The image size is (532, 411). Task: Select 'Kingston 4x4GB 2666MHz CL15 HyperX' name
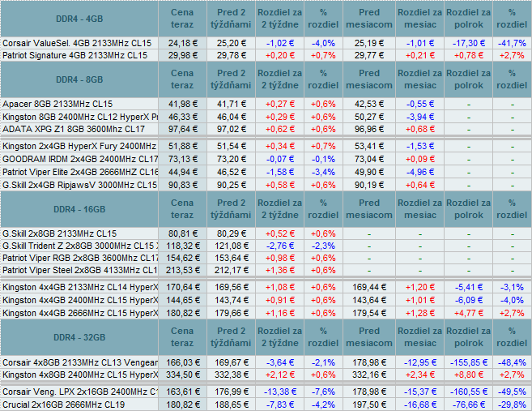(80, 313)
